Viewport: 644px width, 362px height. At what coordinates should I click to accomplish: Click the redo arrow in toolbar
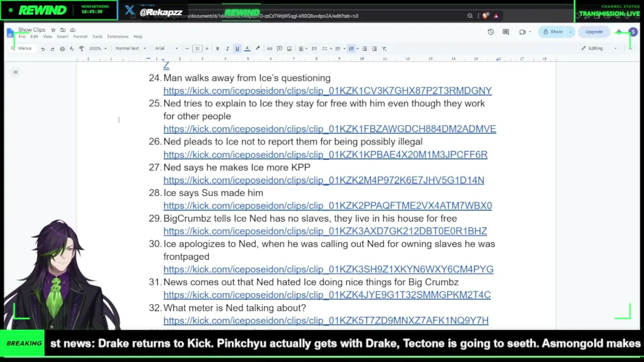[x=52, y=49]
